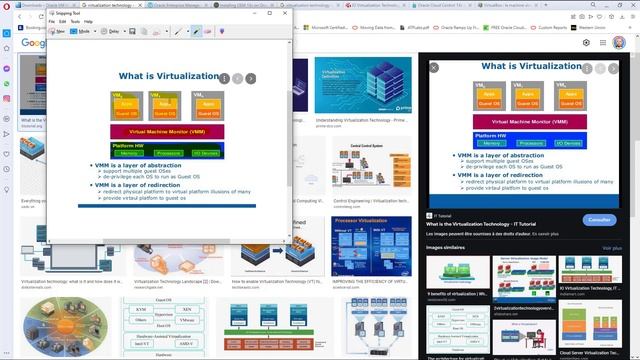Expand the Delay dropdown arrow

[124, 31]
